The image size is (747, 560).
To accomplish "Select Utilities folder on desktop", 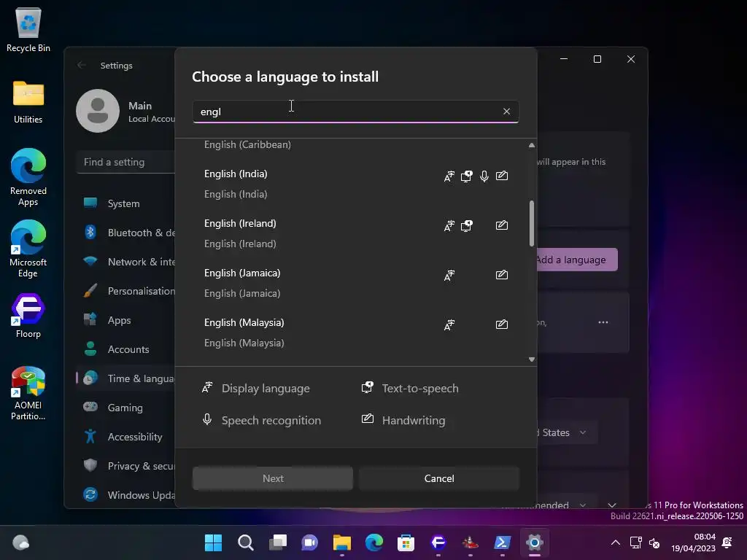I will 28,102.
